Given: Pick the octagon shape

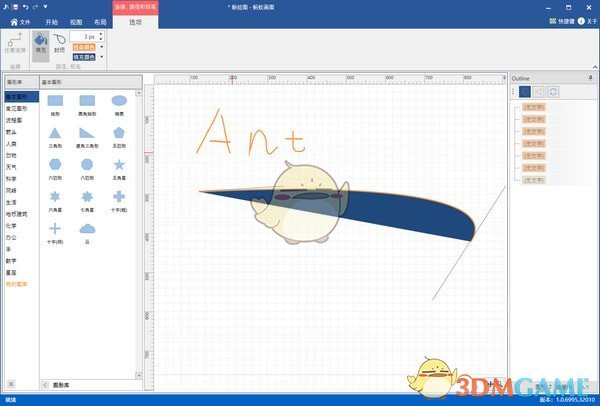Looking at the screenshot, I should coord(87,165).
